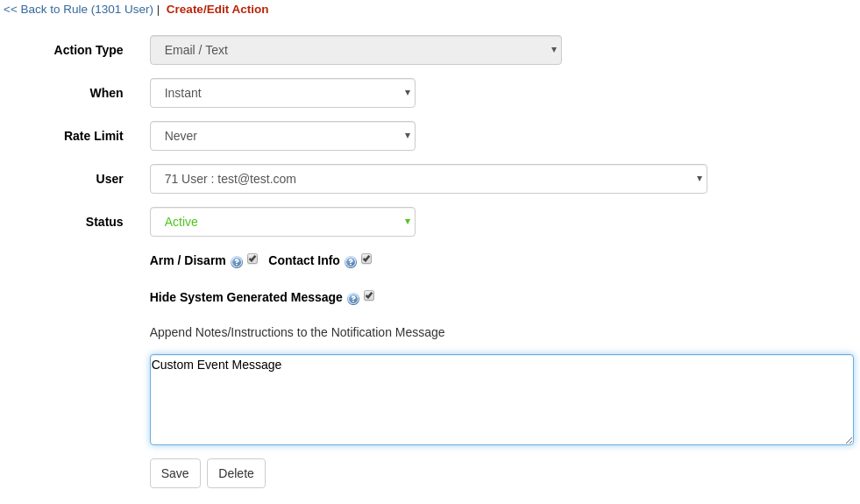The height and width of the screenshot is (504, 860).
Task: Uncheck the Contact Info checkbox
Action: tap(366, 259)
